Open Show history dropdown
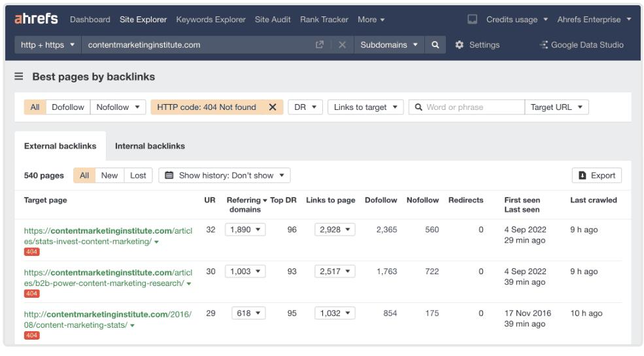644x356 pixels. [x=225, y=175]
